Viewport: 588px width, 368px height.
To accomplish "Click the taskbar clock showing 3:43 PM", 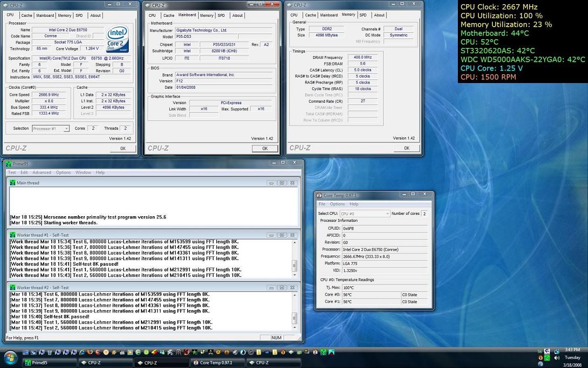I will tap(572, 350).
